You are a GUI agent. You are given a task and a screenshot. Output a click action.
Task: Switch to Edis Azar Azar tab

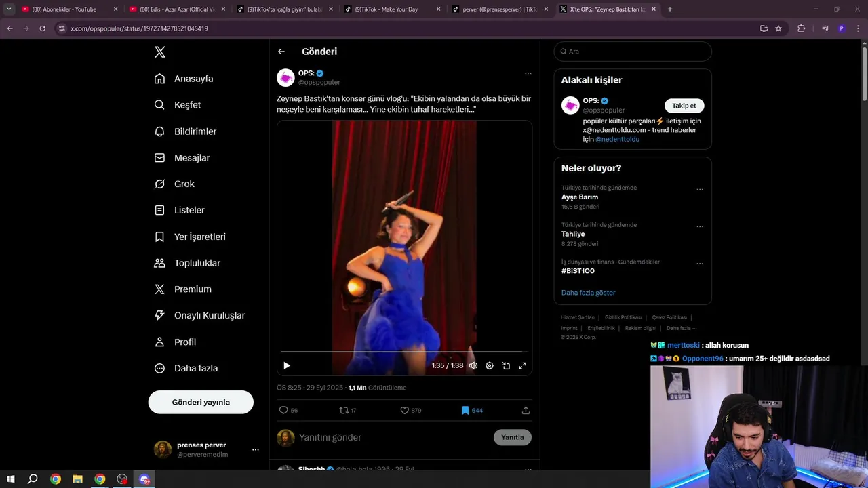176,9
